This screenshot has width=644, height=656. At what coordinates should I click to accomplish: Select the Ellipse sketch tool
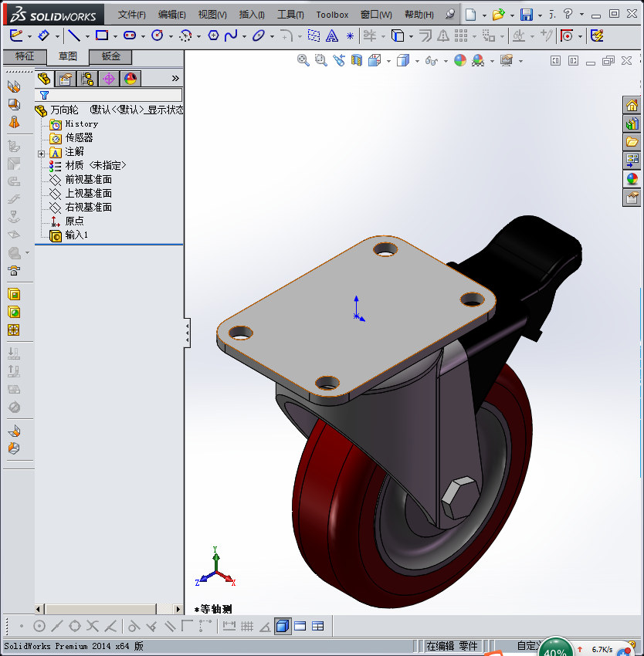(259, 36)
